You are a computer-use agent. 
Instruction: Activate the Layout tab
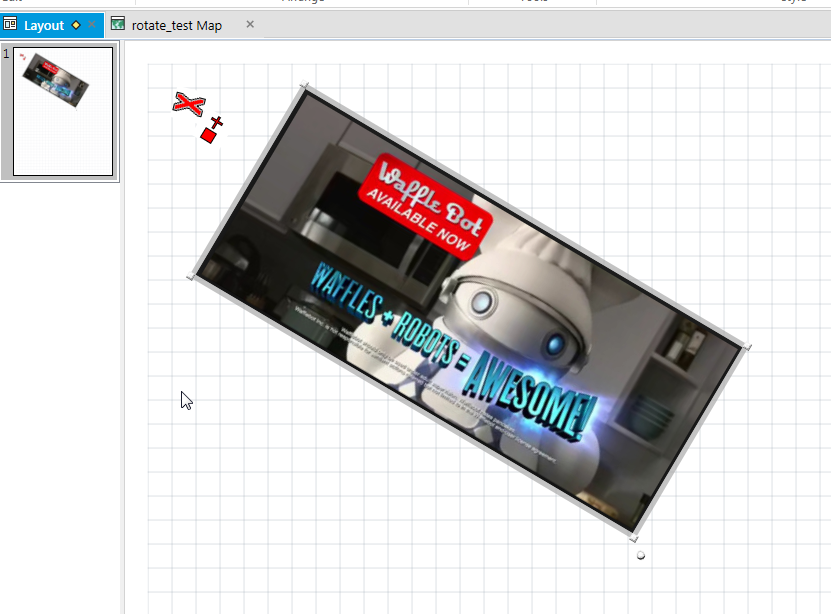(45, 24)
